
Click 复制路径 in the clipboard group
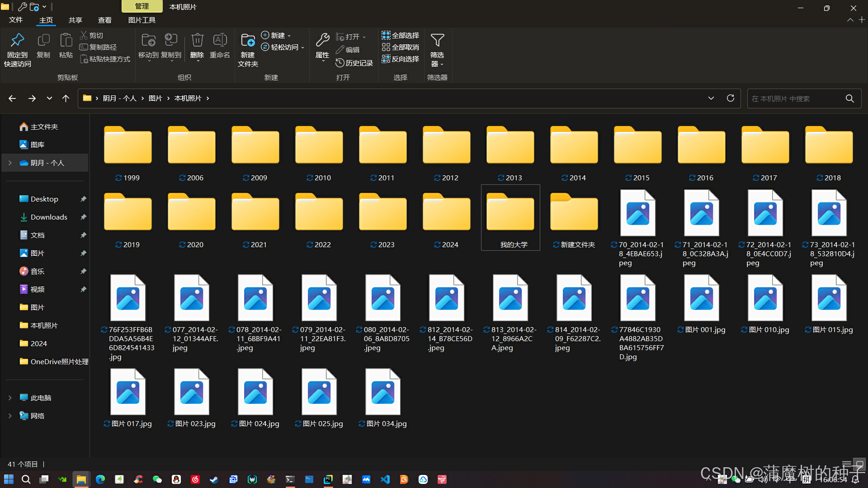[x=98, y=47]
